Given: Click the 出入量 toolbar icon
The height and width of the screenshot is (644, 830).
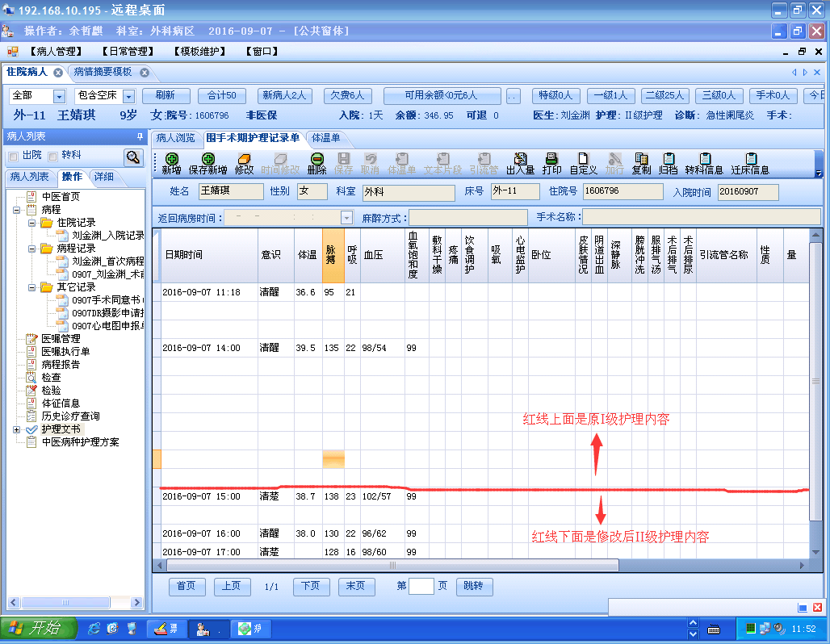Looking at the screenshot, I should coord(520,164).
